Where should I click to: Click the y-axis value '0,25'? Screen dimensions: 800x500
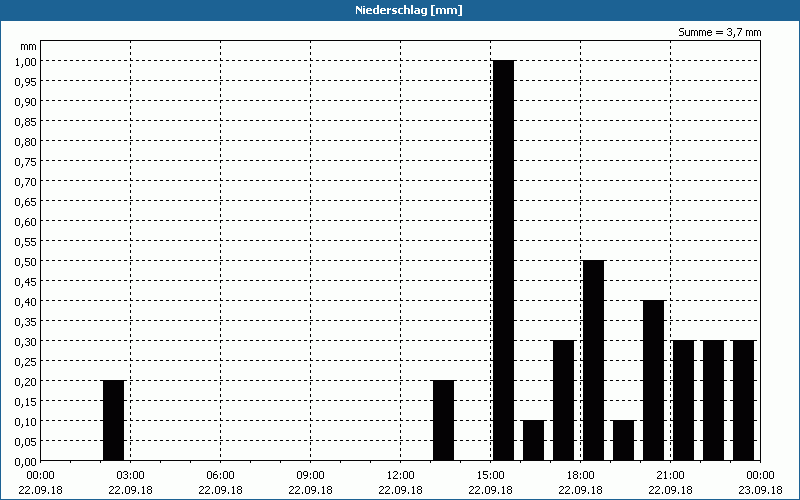[26, 362]
